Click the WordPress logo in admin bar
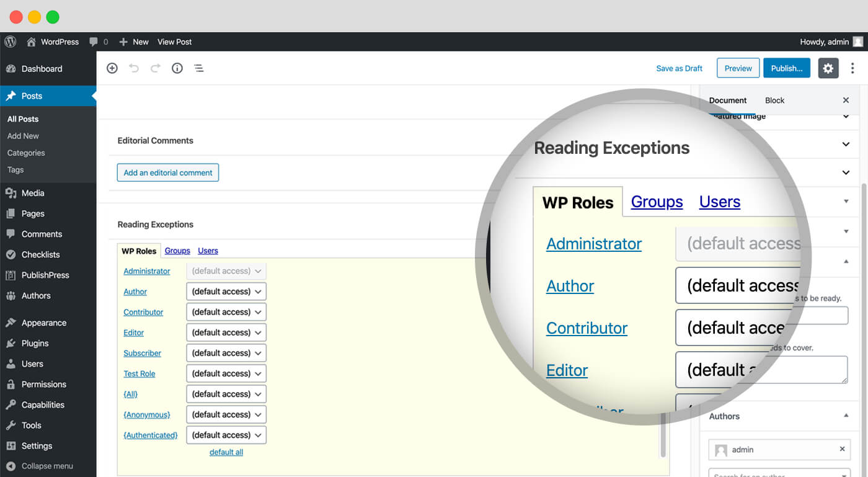This screenshot has width=868, height=477. click(x=10, y=42)
